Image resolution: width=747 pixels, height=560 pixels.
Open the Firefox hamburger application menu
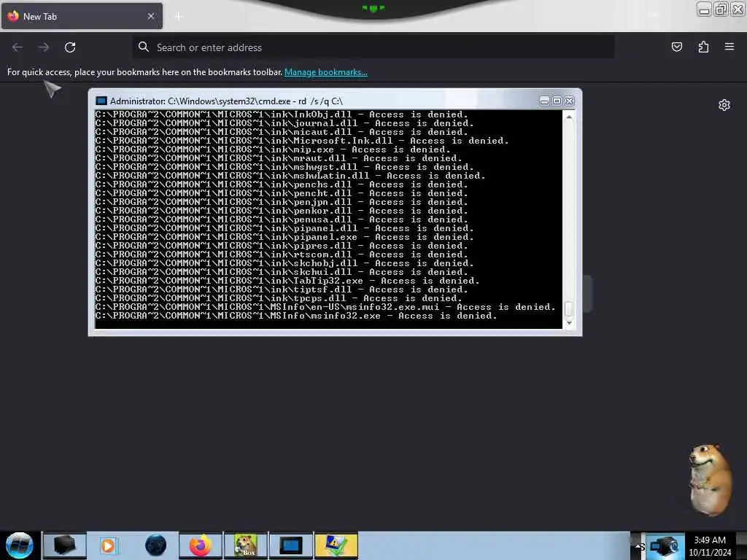pyautogui.click(x=729, y=47)
